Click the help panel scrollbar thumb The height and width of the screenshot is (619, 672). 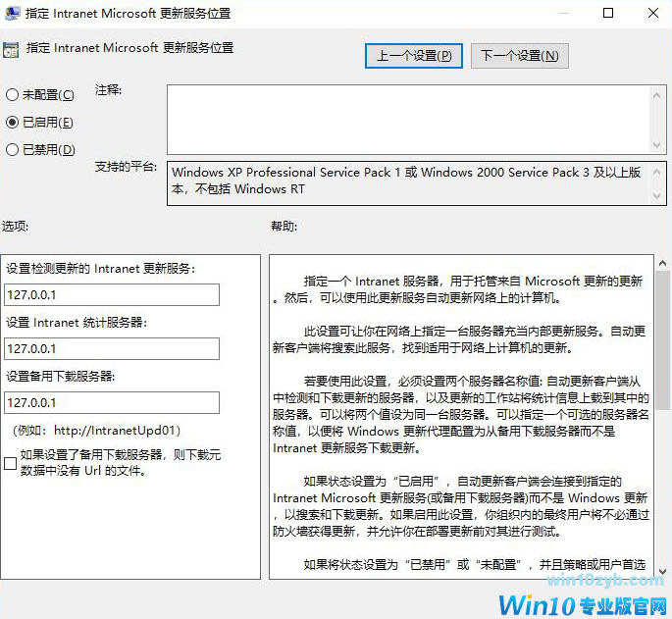[662, 339]
